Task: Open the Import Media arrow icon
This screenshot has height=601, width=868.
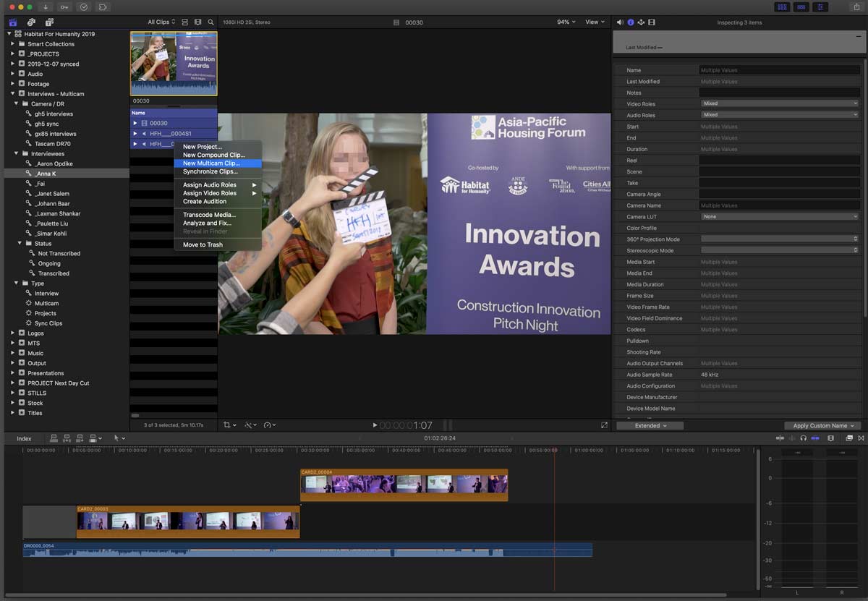Action: point(47,7)
